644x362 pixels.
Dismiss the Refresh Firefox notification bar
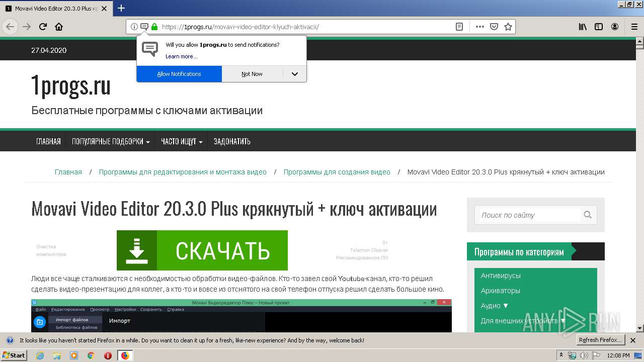633,340
